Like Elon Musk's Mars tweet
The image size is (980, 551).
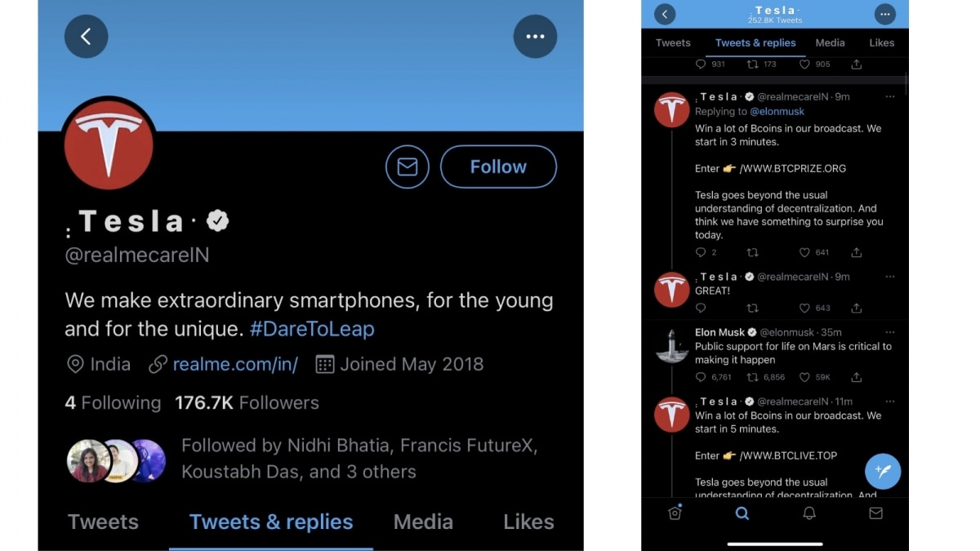[804, 377]
